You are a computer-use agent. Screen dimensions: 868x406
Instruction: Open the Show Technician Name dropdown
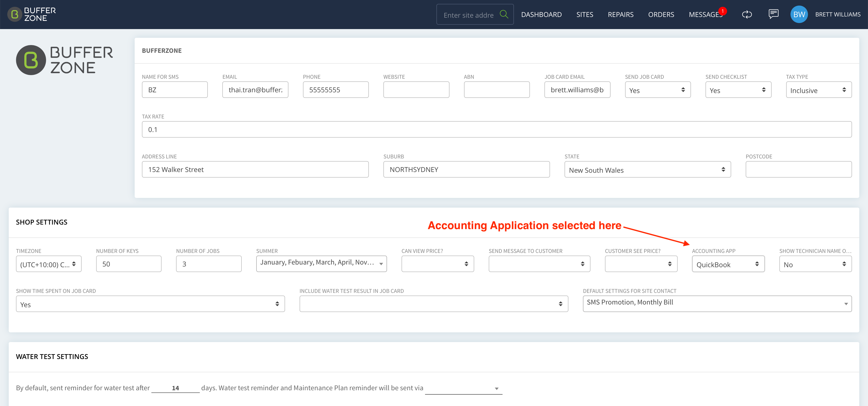pyautogui.click(x=815, y=264)
